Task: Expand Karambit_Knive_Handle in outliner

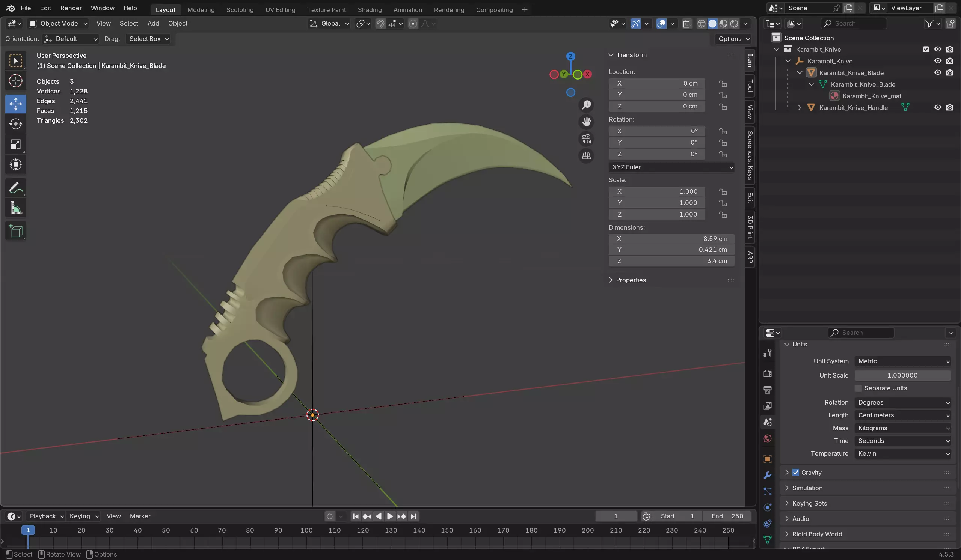Action: point(800,108)
